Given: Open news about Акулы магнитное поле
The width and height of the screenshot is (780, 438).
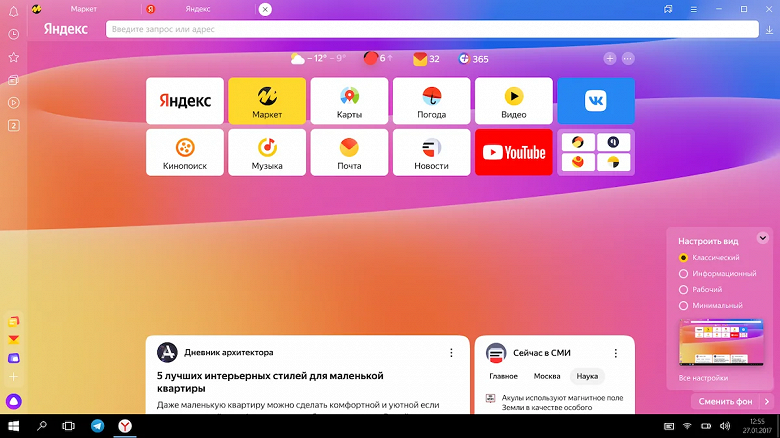Looking at the screenshot, I should pyautogui.click(x=562, y=403).
